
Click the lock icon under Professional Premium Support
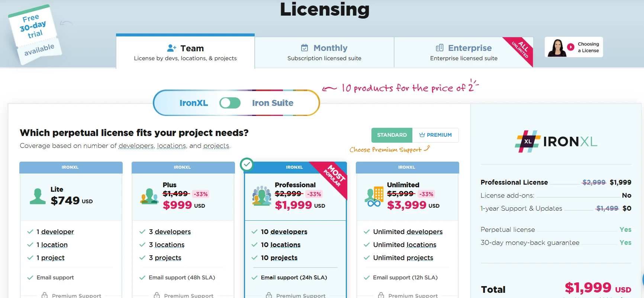[x=269, y=295]
